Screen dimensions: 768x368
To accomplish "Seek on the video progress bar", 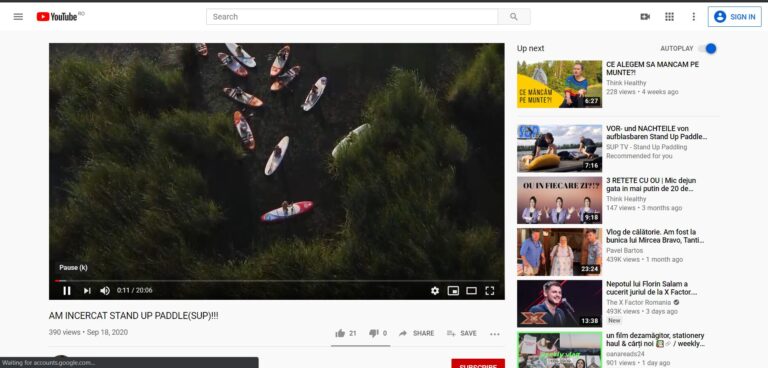I will coord(277,281).
